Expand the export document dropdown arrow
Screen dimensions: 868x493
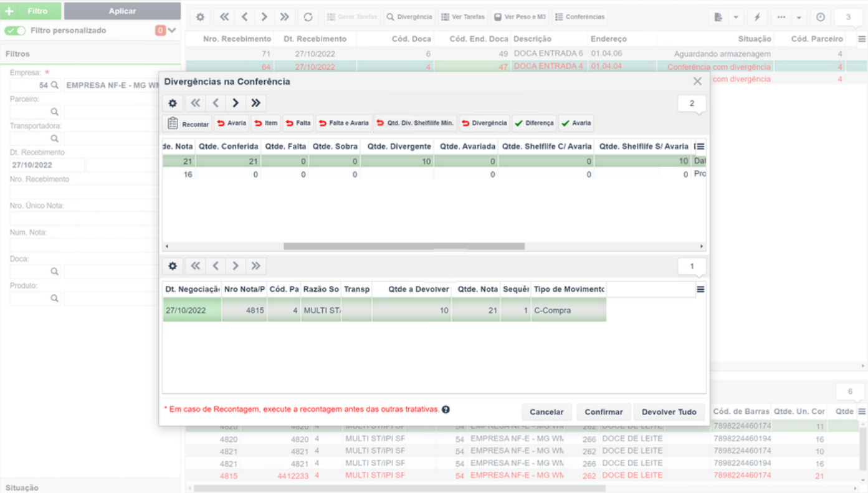736,17
